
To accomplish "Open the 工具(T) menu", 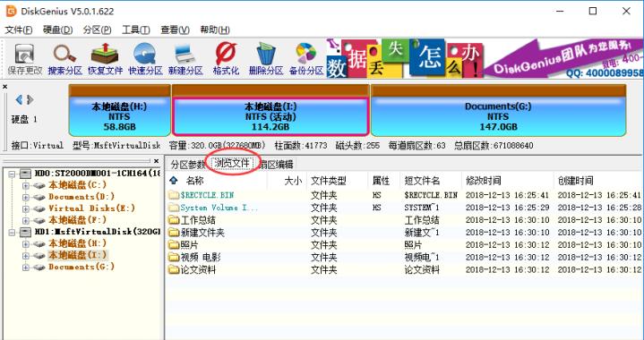I will pyautogui.click(x=136, y=30).
